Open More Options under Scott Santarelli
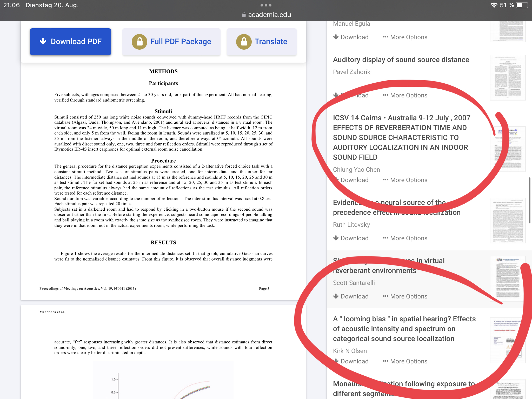This screenshot has width=532, height=399. [x=405, y=296]
